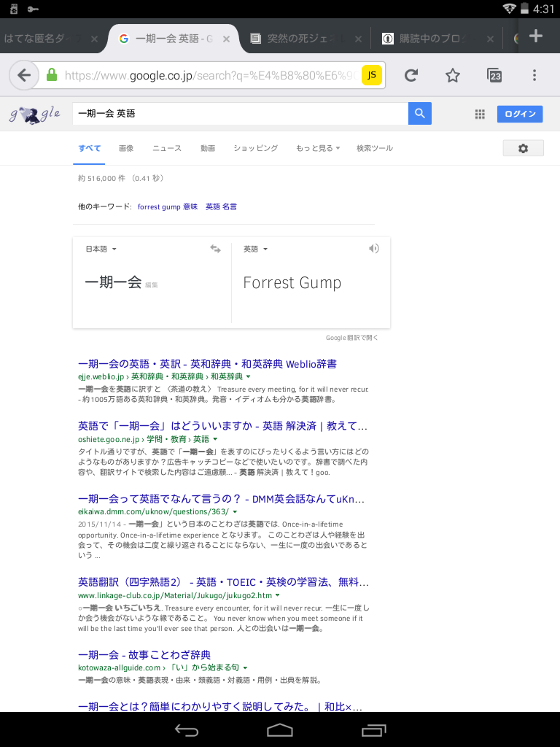
Task: Open the Weblio辞書 search result link
Action: point(207,364)
